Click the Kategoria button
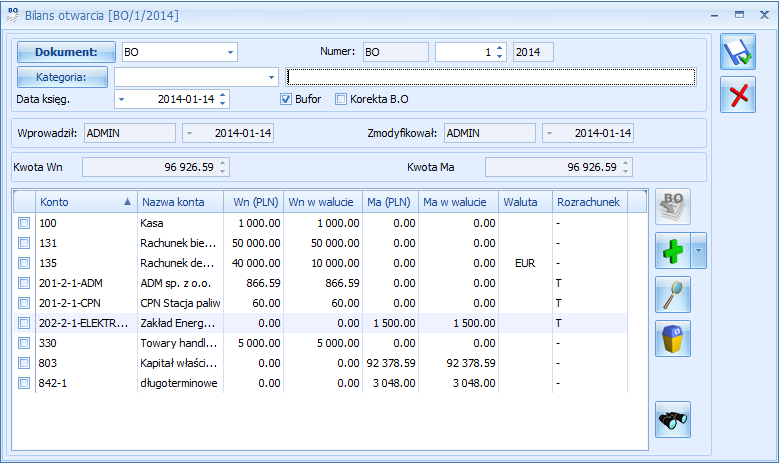This screenshot has width=779, height=463. pyautogui.click(x=63, y=77)
